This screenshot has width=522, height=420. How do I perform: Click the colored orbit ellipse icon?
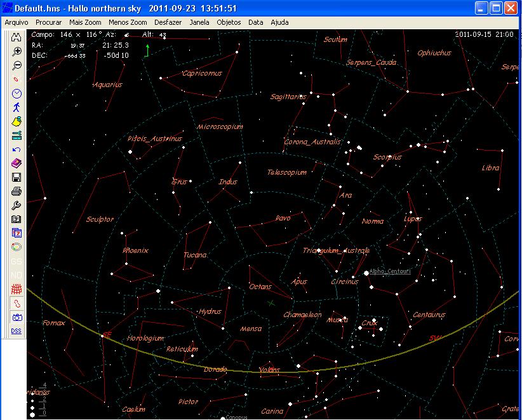tap(17, 247)
